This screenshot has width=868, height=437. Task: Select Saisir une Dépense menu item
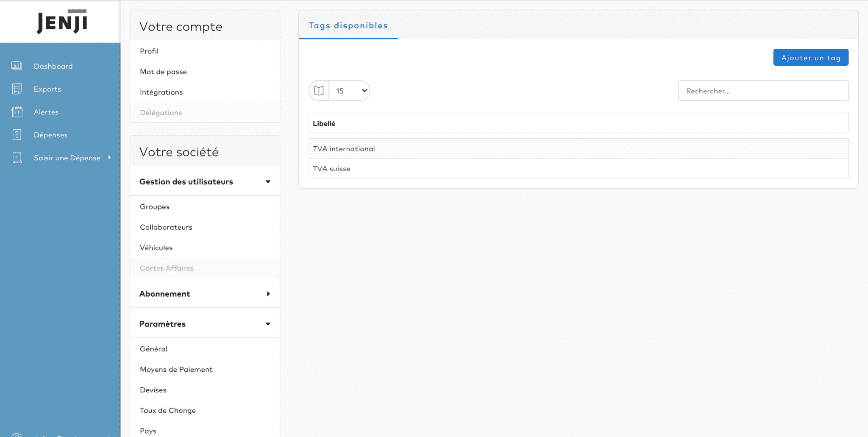(67, 158)
